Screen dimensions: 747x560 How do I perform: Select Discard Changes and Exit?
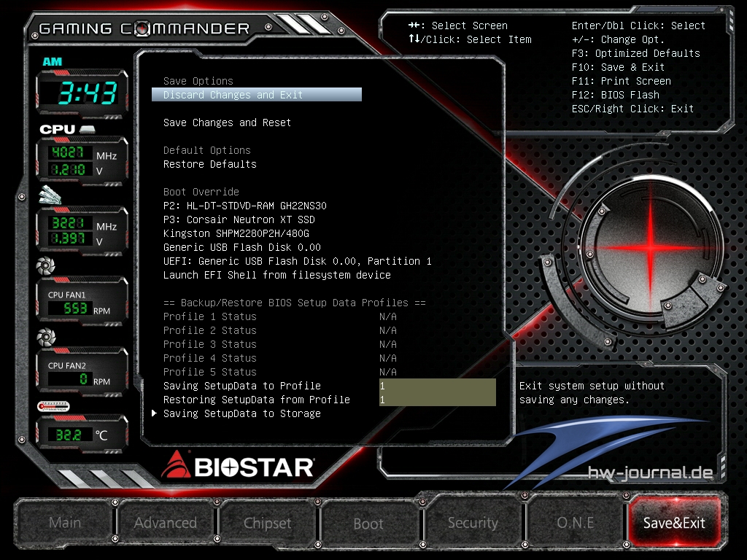point(257,95)
